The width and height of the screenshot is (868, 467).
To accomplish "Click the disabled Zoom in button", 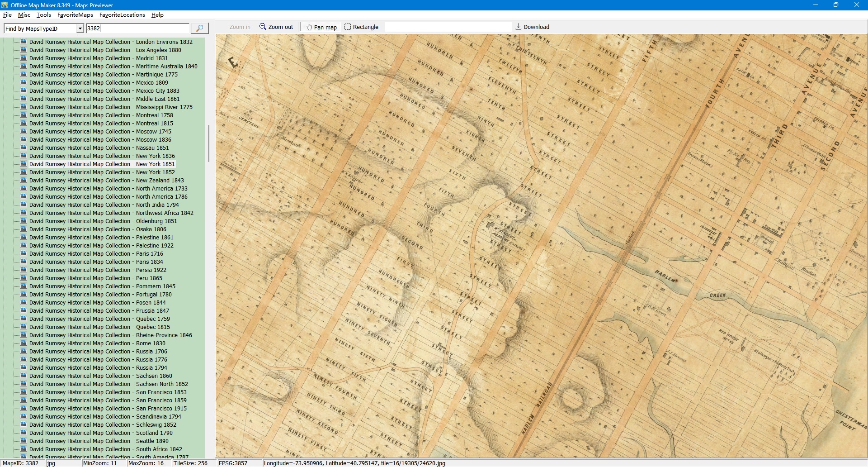I will tap(240, 27).
